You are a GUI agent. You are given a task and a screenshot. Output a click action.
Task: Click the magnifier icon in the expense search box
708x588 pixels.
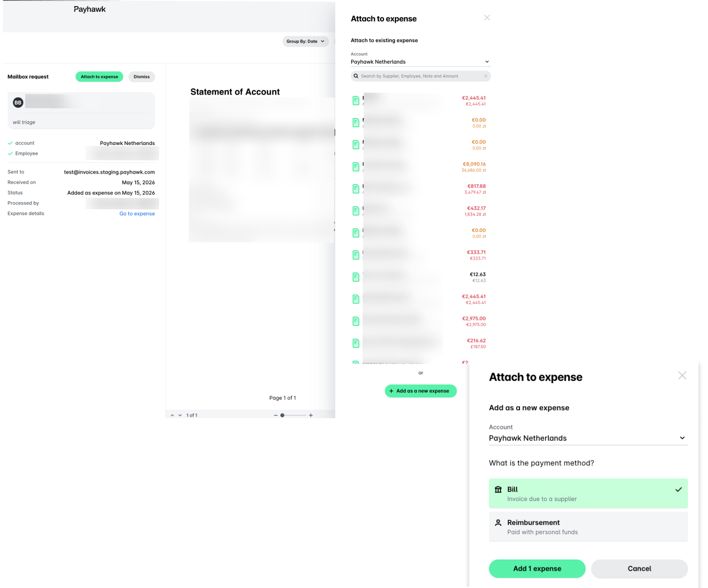click(356, 76)
